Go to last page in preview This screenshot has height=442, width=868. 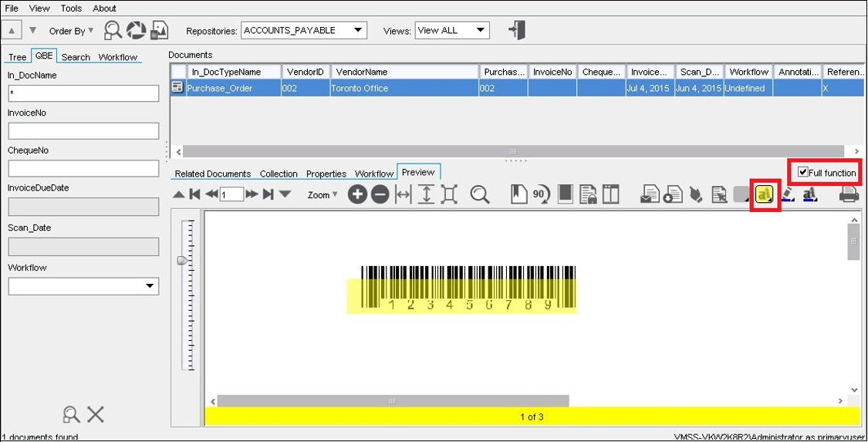click(269, 194)
